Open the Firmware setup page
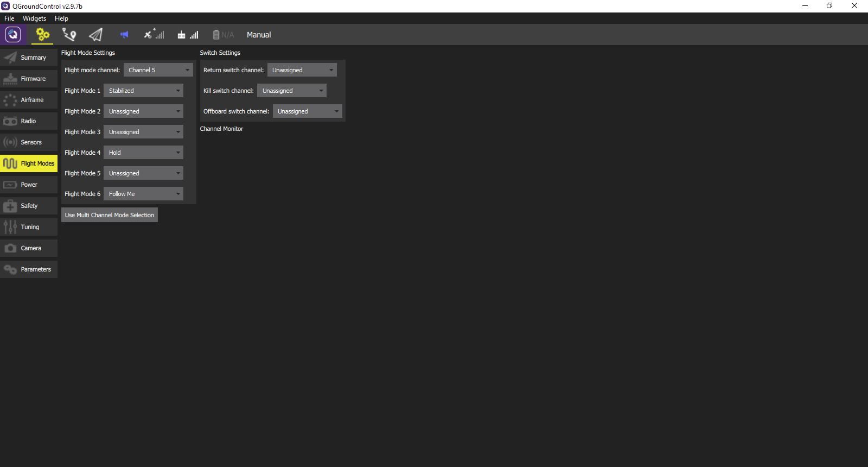 point(29,79)
